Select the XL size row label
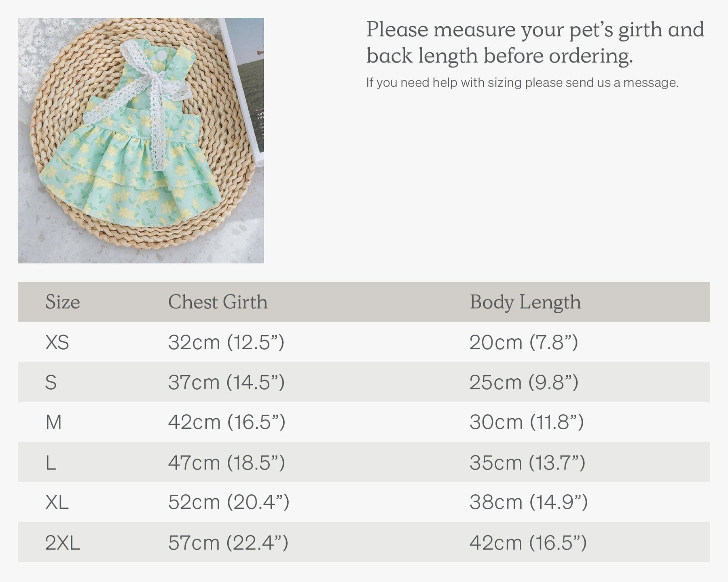The image size is (728, 582). pyautogui.click(x=57, y=502)
